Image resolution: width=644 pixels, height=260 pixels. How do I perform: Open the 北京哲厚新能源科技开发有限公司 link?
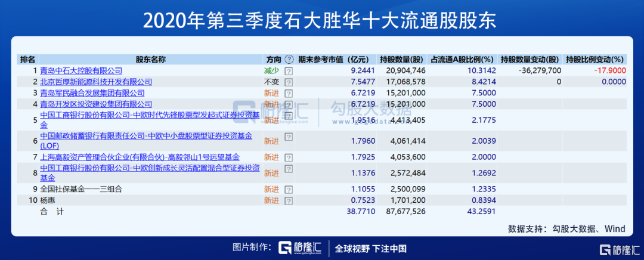tap(96, 82)
